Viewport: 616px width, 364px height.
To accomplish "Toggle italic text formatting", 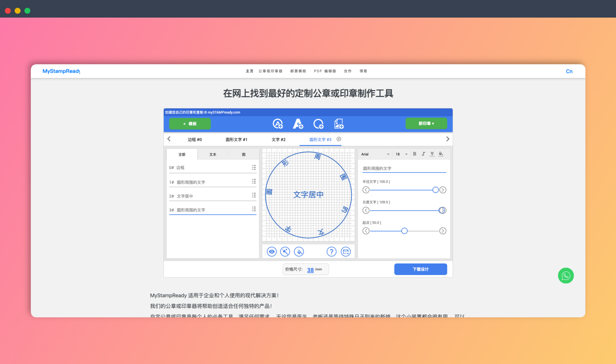I will pyautogui.click(x=423, y=154).
